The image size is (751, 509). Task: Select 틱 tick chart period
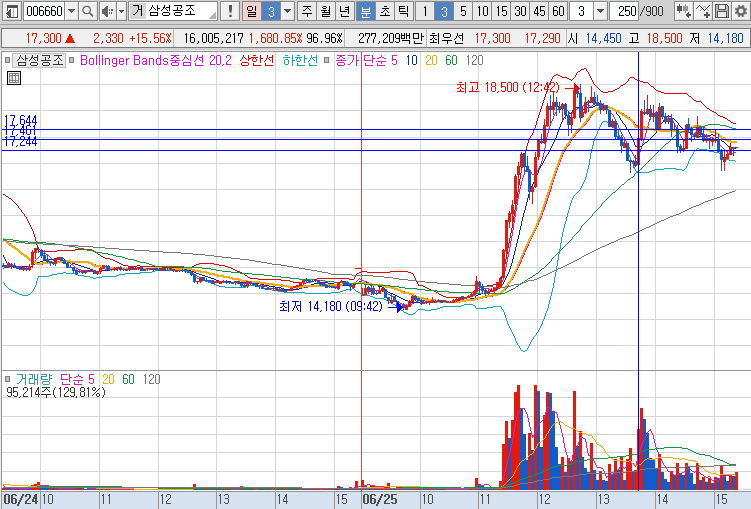[x=404, y=11]
